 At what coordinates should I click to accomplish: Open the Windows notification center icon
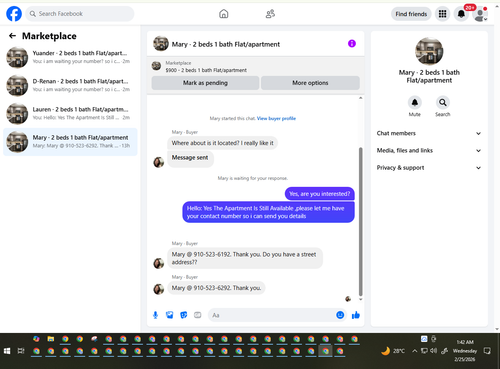[487, 351]
